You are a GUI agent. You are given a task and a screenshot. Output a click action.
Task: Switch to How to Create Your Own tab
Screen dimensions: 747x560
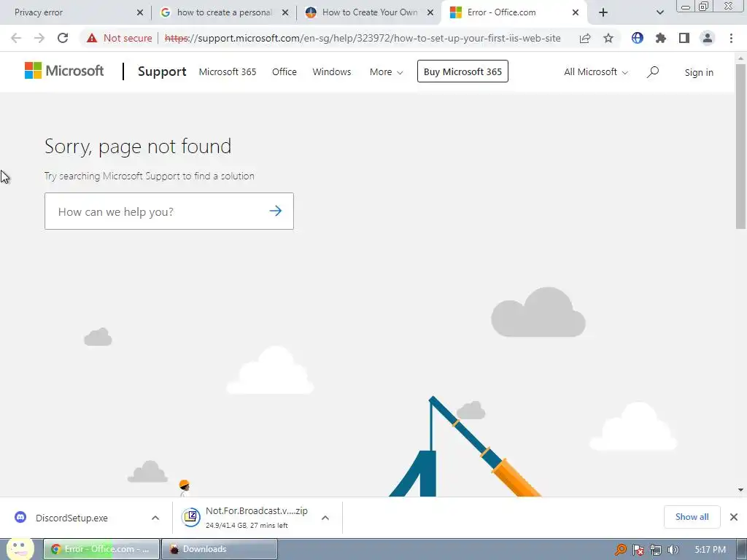click(370, 12)
